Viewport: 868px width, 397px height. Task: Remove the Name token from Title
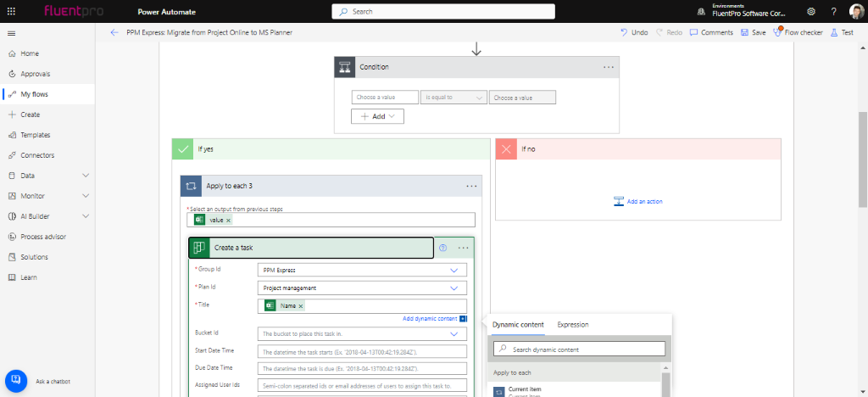pyautogui.click(x=301, y=305)
